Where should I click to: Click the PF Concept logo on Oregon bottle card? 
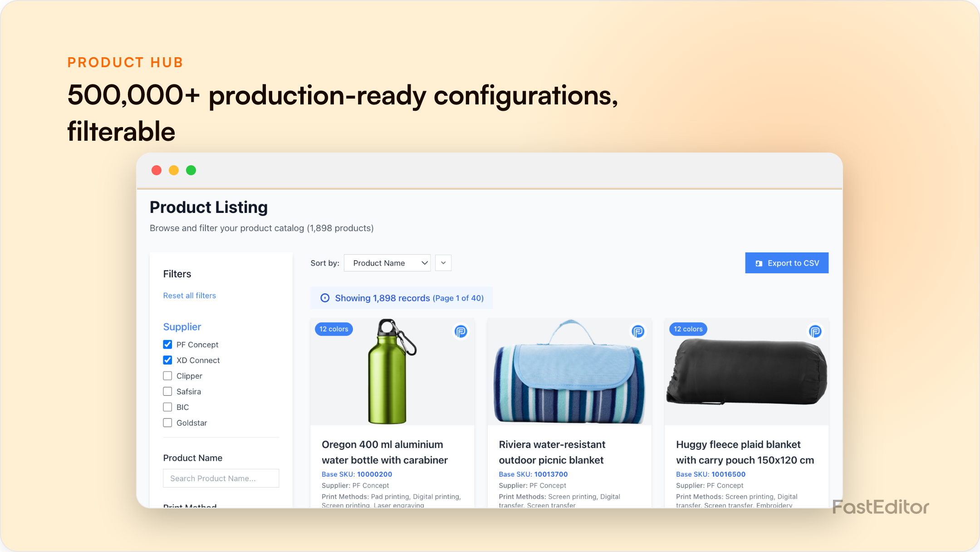(461, 331)
